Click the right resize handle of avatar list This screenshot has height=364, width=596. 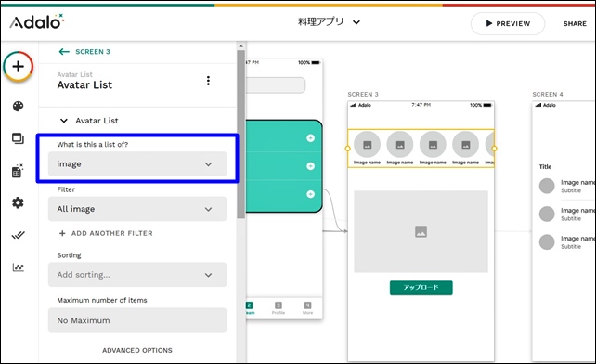click(x=494, y=149)
